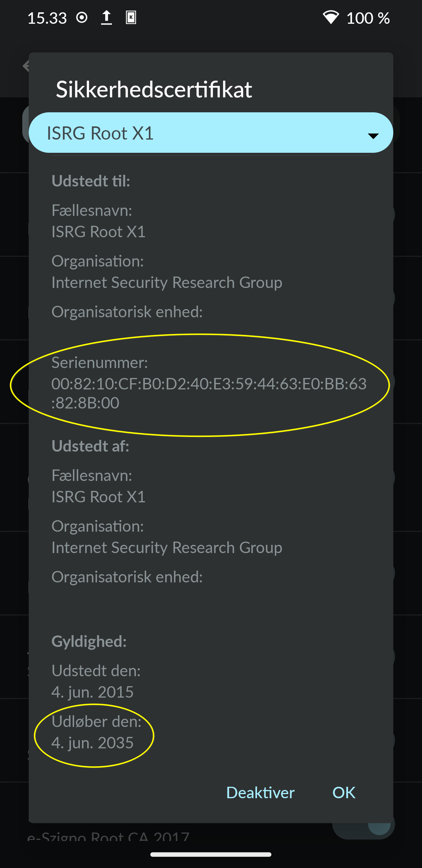Tap the K card icon in status bar
Image resolution: width=422 pixels, height=868 pixels.
131,18
